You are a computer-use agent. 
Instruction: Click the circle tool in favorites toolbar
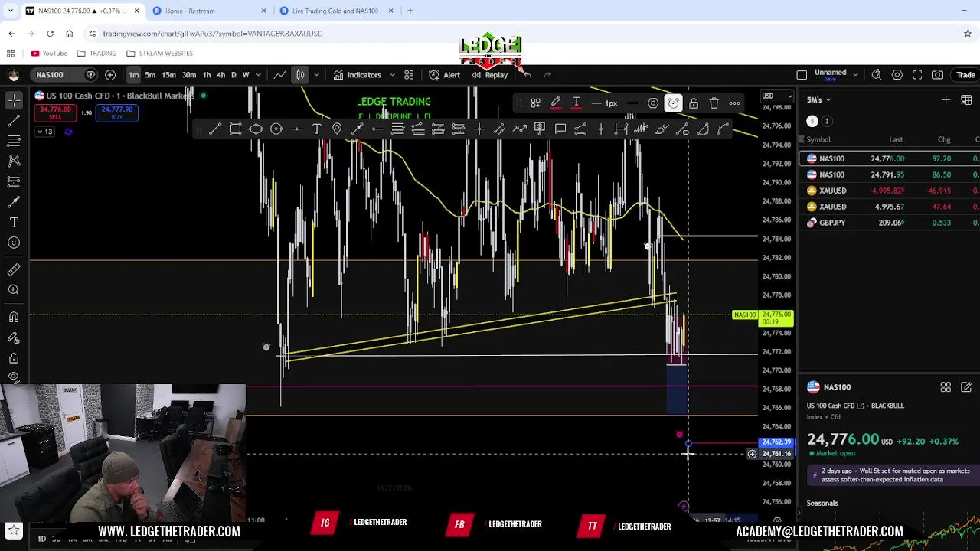coord(276,129)
